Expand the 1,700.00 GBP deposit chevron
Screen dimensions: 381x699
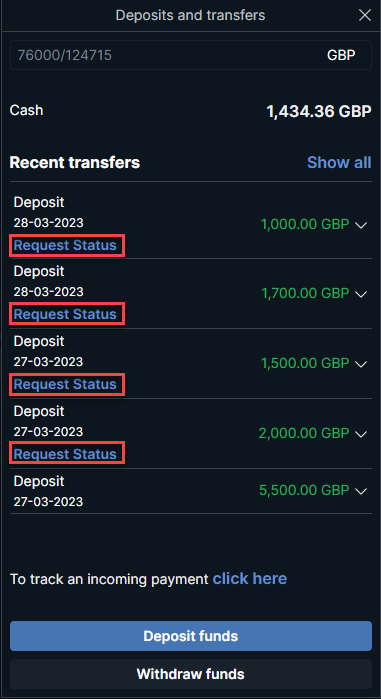[x=361, y=294]
